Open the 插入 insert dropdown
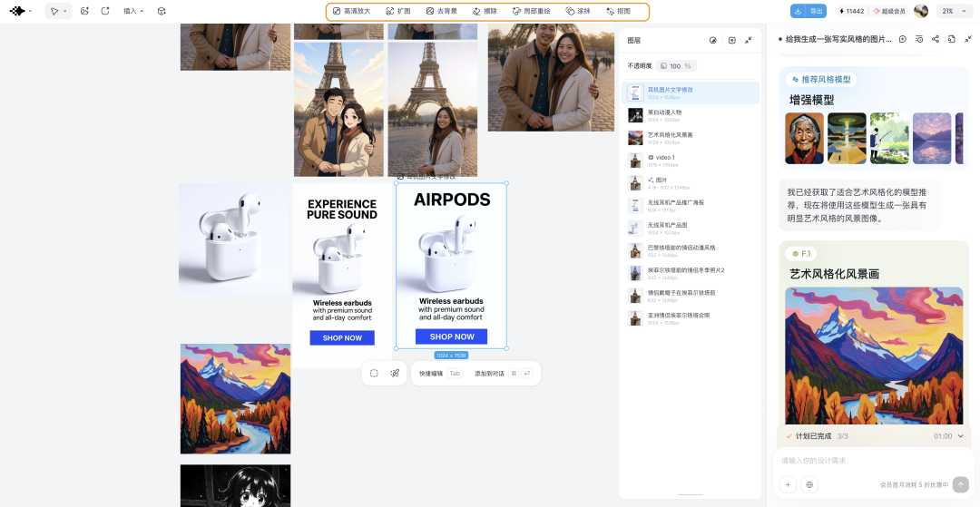Viewport: 980px width, 507px height. coord(133,11)
